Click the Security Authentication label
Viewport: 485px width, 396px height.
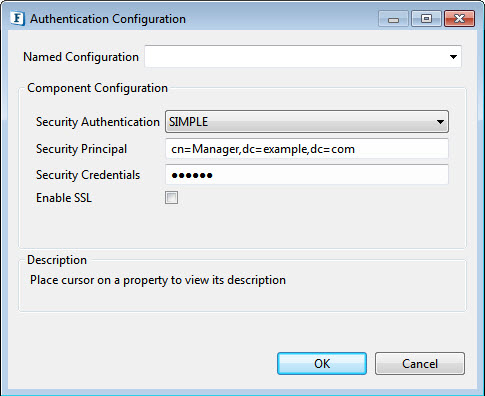coord(98,122)
